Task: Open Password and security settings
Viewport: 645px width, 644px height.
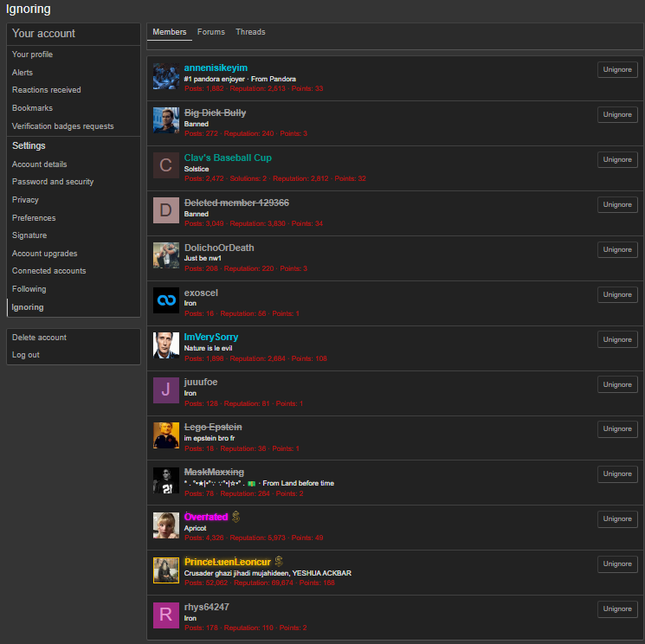Action: click(53, 182)
